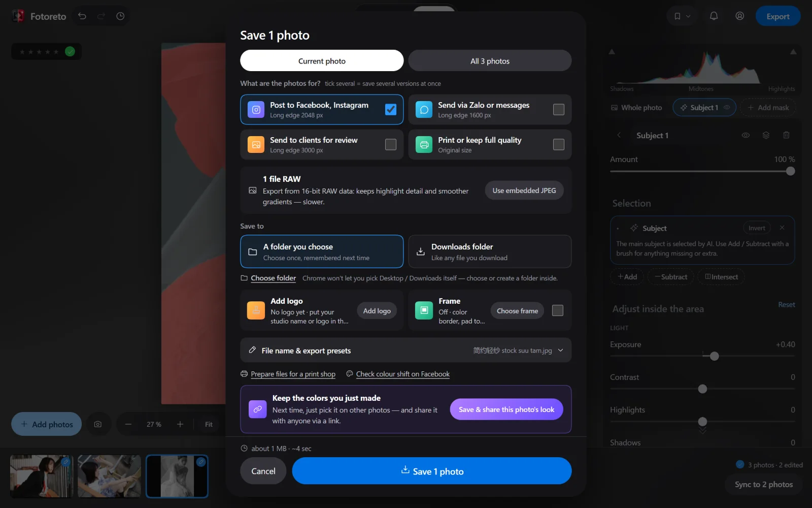Image resolution: width=812 pixels, height=508 pixels.
Task: Open the bookmark dropdown in header
Action: (682, 16)
